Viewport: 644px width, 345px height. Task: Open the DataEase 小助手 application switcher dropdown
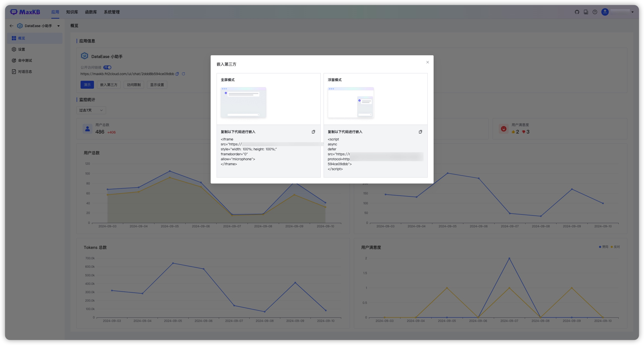[58, 26]
